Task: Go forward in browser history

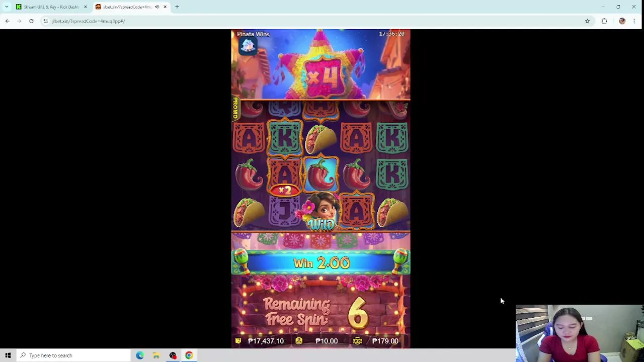Action: [x=19, y=21]
